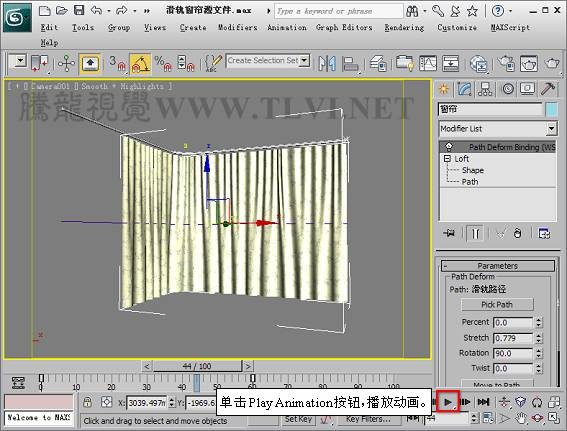Open the Undo history dropdown arrow
The width and height of the screenshot is (567, 431).
pyautogui.click(x=109, y=11)
